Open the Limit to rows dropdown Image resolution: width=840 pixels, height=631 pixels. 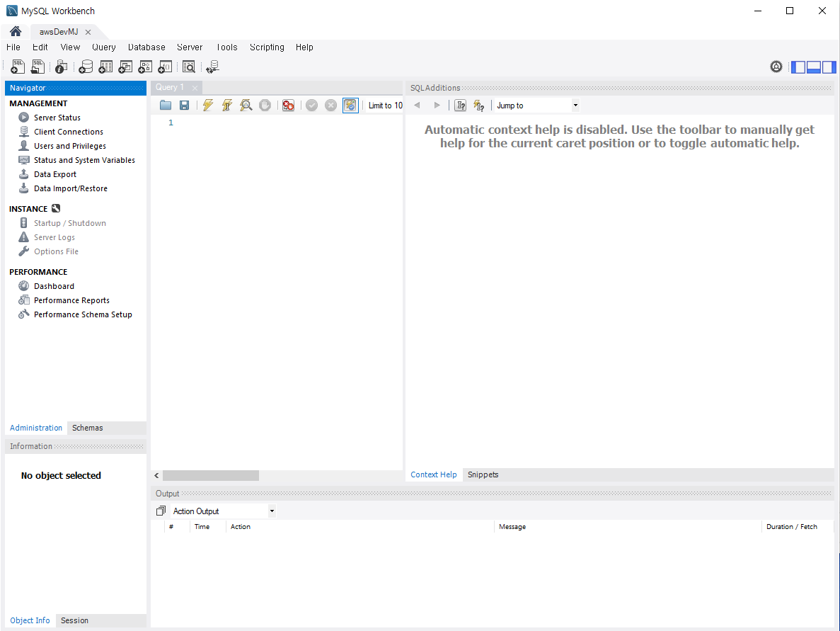tap(385, 105)
